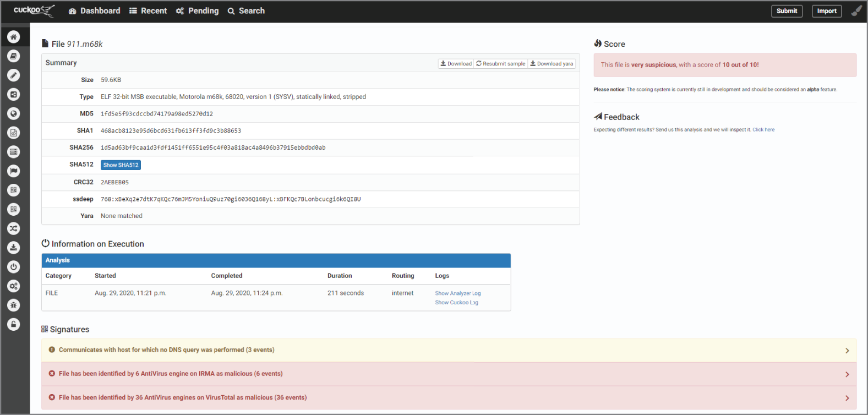Open the flag icon in sidebar

(x=14, y=171)
